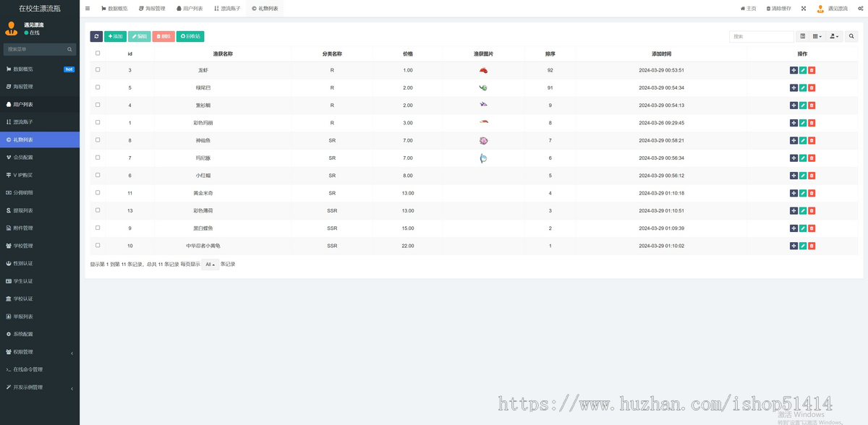This screenshot has width=868, height=425.
Task: Switch to the 数据概览 tab
Action: 114,9
